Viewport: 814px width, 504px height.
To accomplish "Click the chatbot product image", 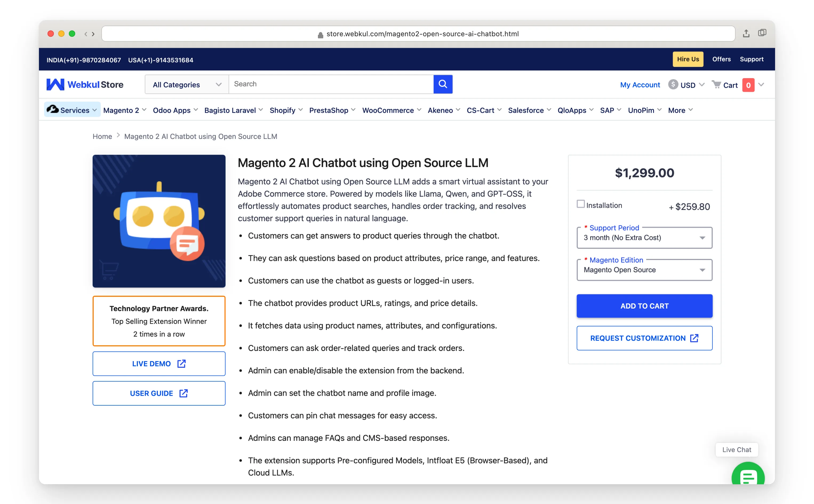I will 159,221.
